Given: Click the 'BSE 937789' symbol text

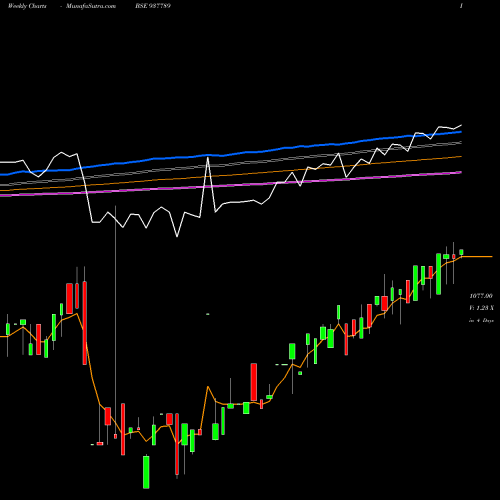Looking at the screenshot, I should coord(153,6).
